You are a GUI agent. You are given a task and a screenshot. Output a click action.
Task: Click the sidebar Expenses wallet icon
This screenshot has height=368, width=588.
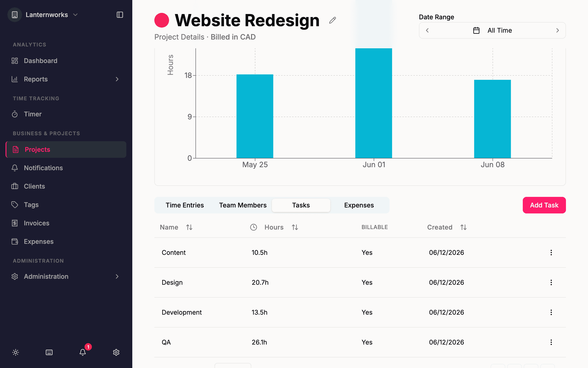[15, 241]
